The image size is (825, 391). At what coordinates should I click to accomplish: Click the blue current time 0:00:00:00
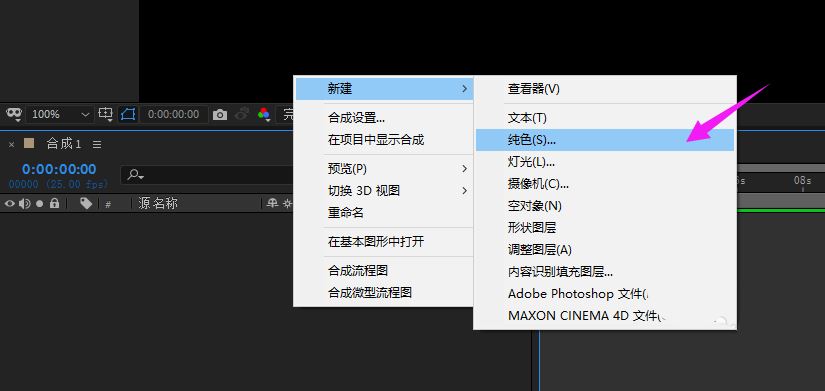[x=59, y=169]
